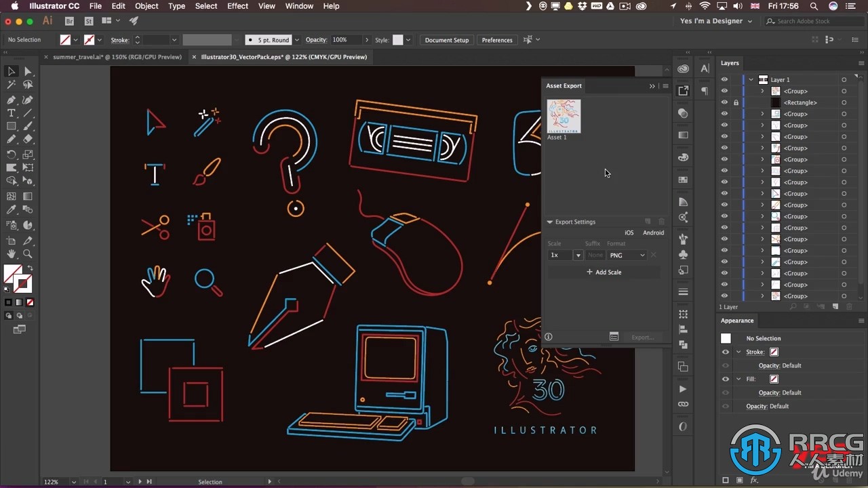868x488 pixels.
Task: Select the Selection tool arrow
Action: pos(12,71)
